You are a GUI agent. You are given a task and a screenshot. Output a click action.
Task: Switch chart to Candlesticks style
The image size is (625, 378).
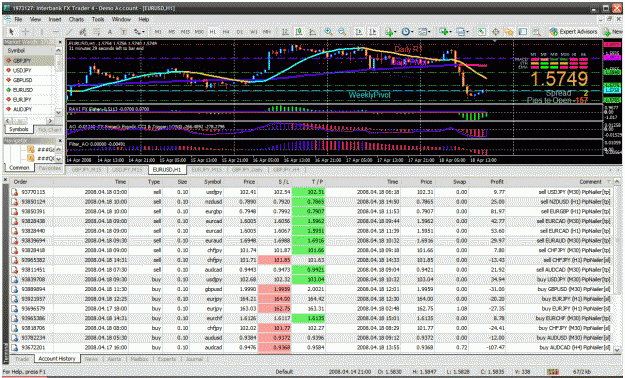coord(299,32)
